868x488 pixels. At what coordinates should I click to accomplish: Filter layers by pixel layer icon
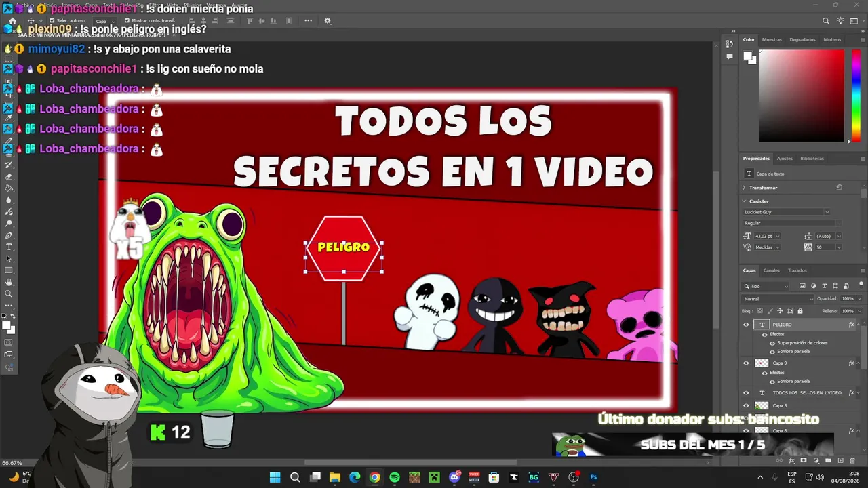[802, 286]
